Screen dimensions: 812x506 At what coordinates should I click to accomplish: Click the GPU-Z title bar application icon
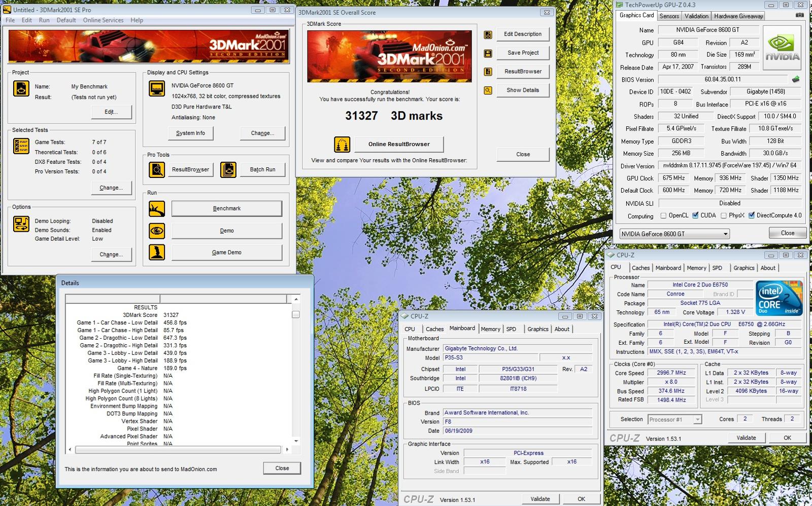(619, 5)
